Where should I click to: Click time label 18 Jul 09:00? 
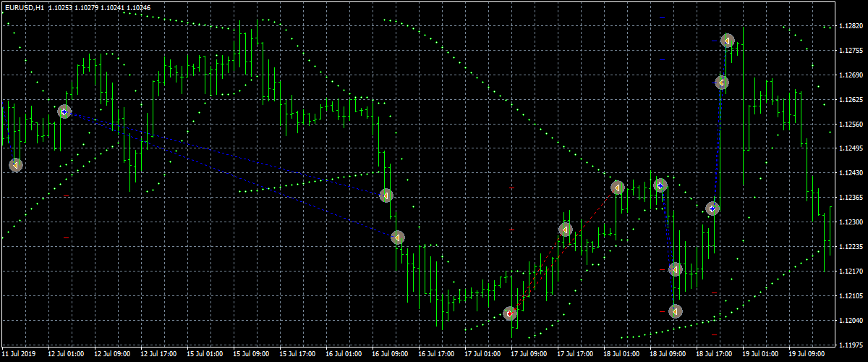point(667,355)
